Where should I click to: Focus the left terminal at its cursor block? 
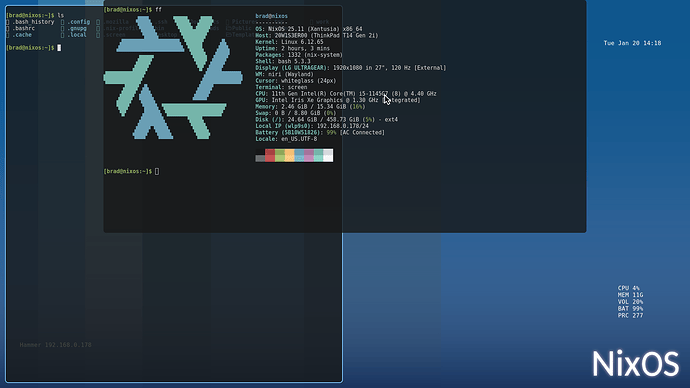59,48
